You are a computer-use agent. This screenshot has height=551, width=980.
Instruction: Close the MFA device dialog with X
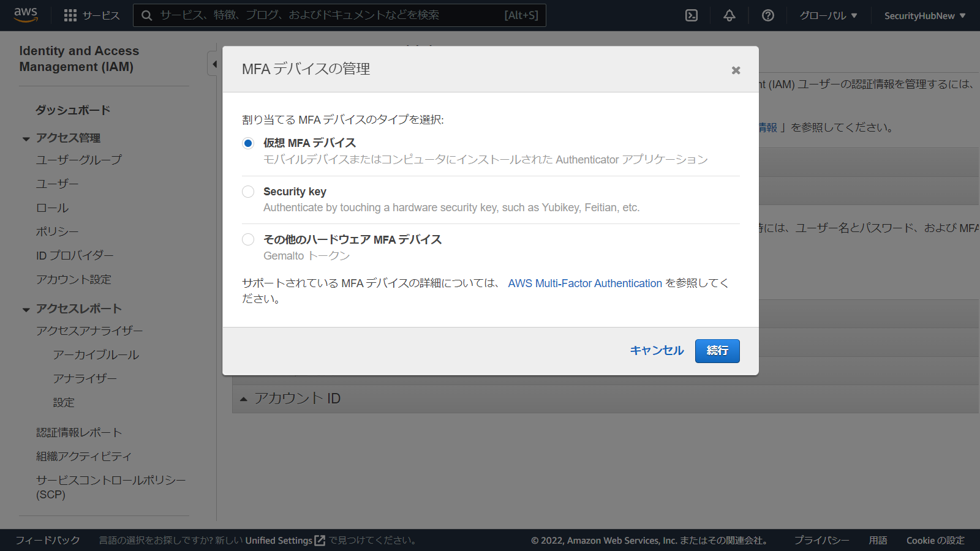click(x=736, y=70)
